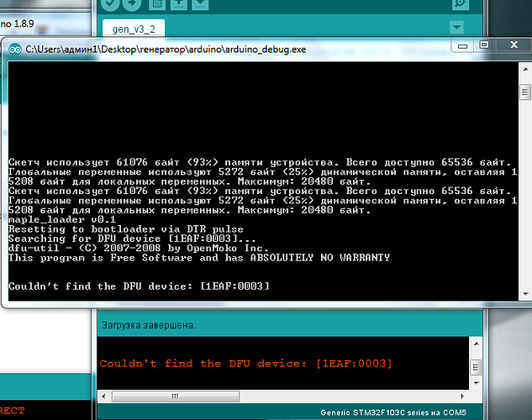Click the console vertical scrollbar thumb
Viewport: 532px width, 420px height.
click(525, 92)
